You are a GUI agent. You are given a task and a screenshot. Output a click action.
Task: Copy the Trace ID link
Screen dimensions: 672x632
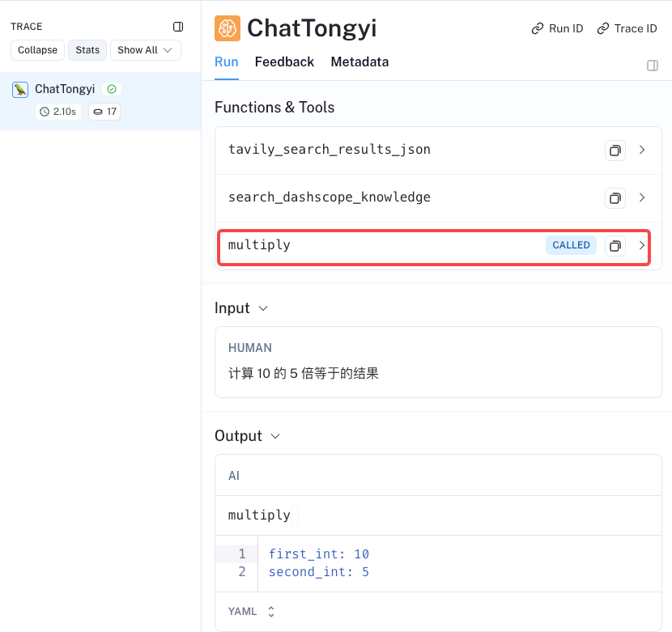627,28
